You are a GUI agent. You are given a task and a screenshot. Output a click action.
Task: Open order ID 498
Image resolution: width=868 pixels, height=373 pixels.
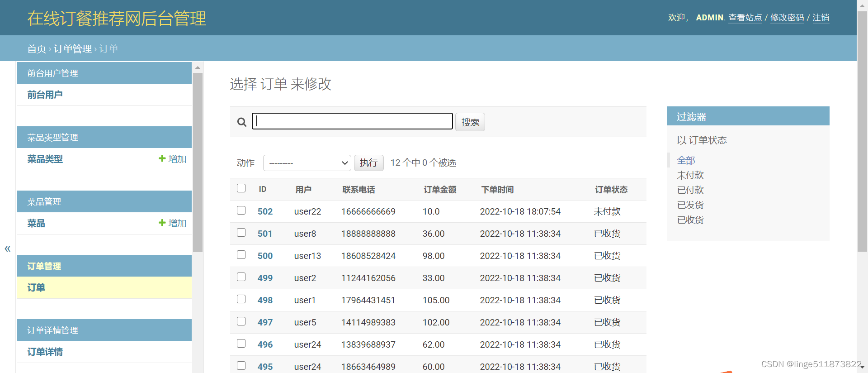click(265, 300)
